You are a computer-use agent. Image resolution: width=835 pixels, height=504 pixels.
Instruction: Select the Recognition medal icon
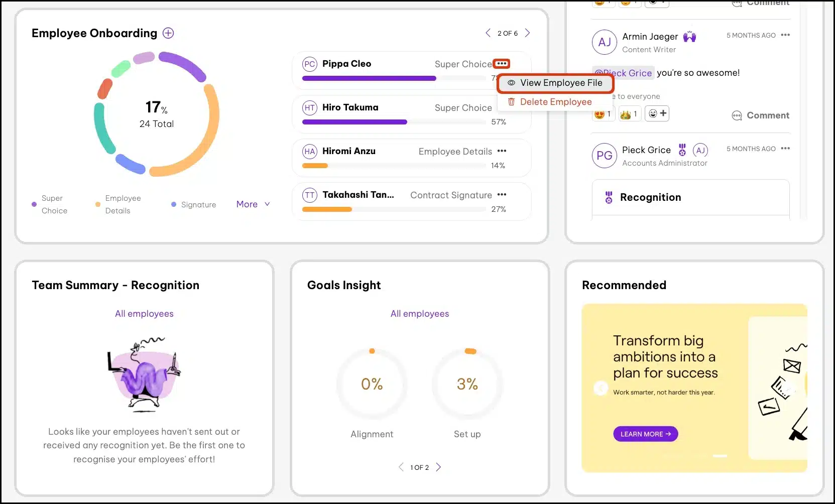coord(609,197)
